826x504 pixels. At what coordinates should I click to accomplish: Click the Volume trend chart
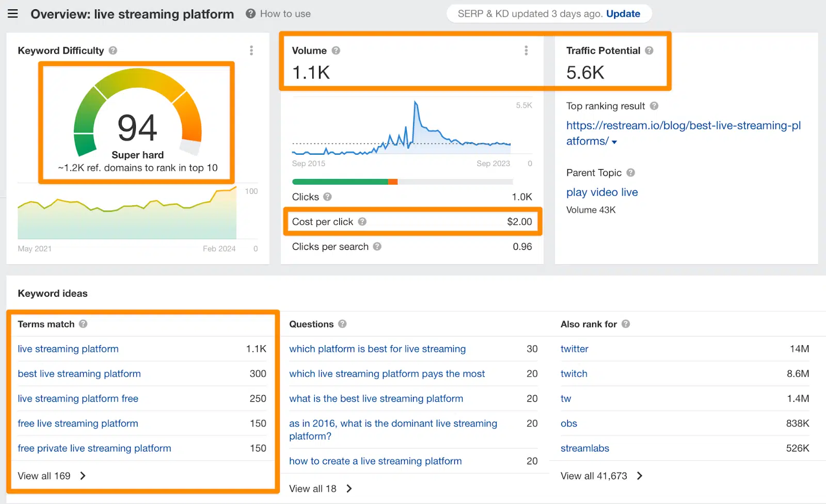coord(401,127)
